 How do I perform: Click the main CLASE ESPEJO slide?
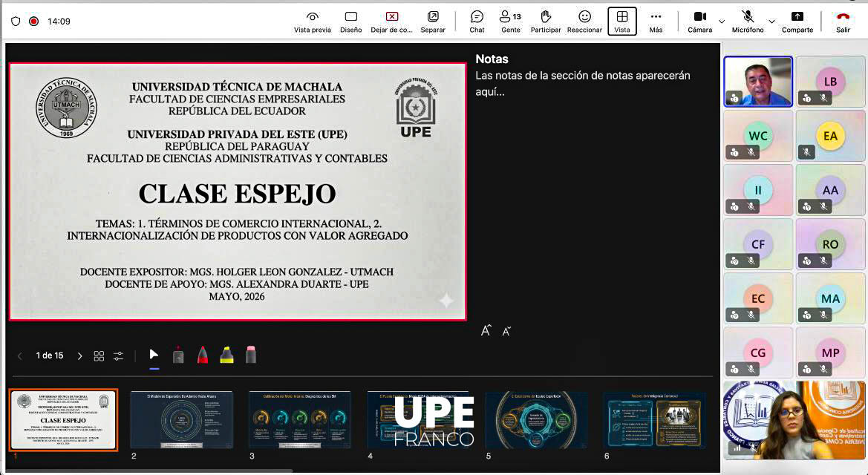(238, 191)
